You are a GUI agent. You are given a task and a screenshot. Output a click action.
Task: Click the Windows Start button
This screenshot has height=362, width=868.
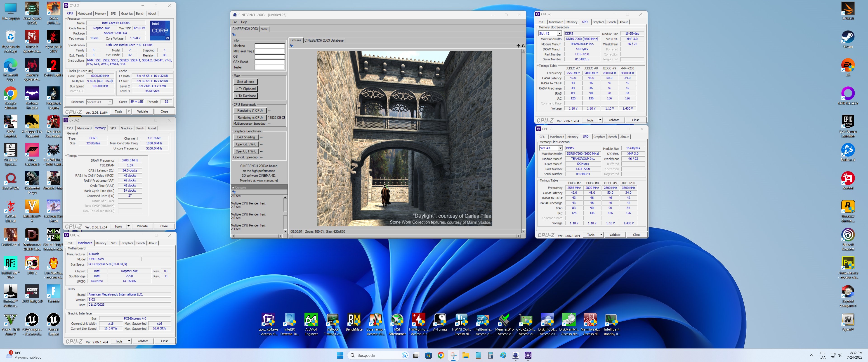340,355
